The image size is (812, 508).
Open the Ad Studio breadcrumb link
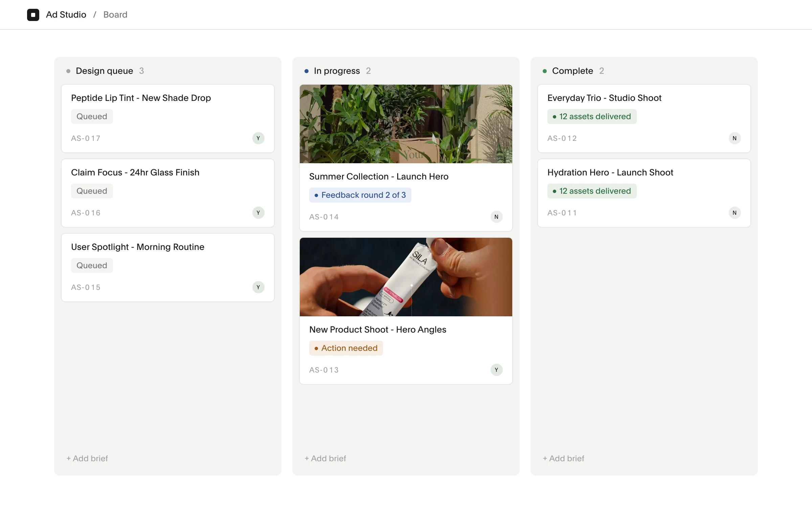click(x=66, y=15)
